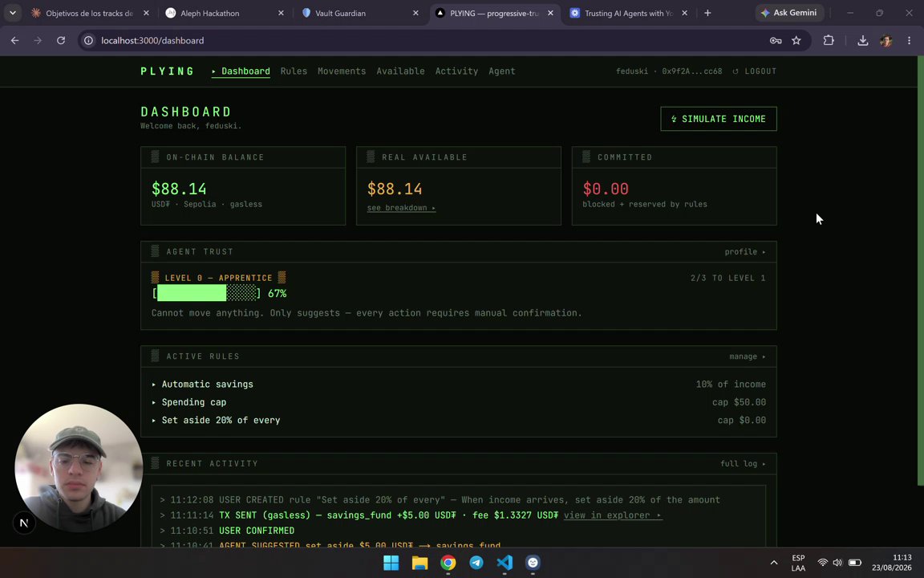Select the Set aside 20% of every rule
The image size is (924, 578).
[459, 420]
